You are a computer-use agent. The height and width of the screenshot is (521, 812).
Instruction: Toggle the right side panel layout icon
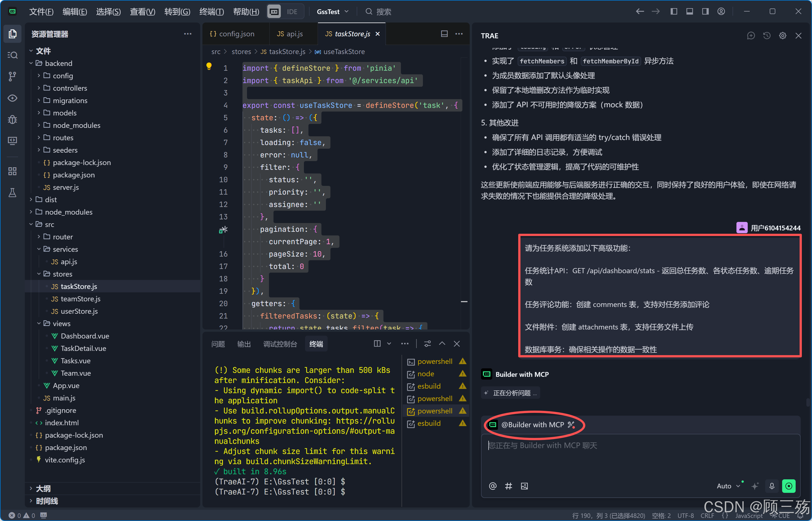(705, 12)
